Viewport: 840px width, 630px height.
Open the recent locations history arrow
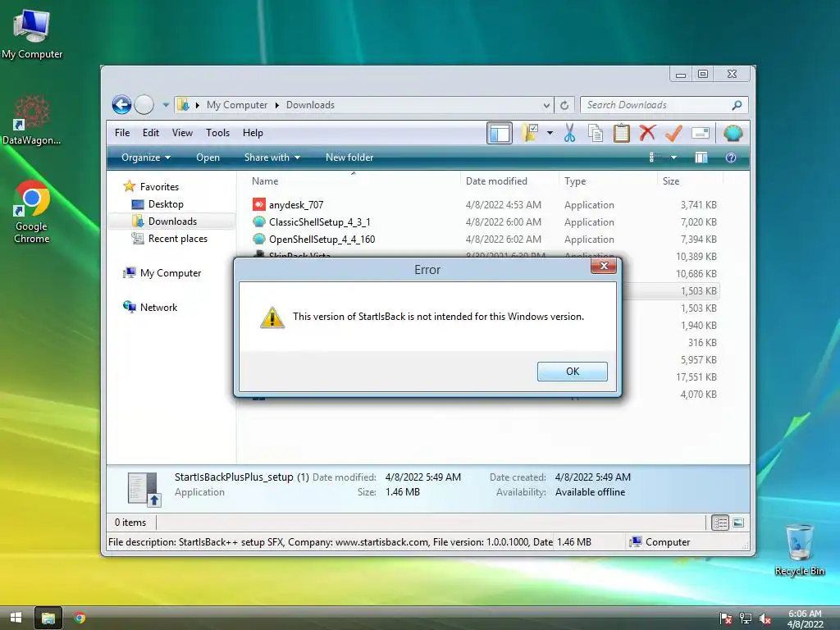(x=166, y=105)
